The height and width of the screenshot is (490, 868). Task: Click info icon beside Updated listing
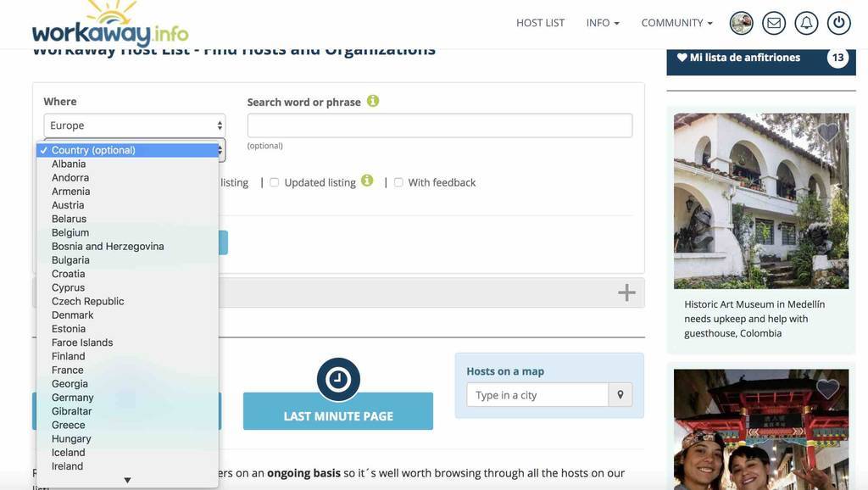pyautogui.click(x=367, y=181)
